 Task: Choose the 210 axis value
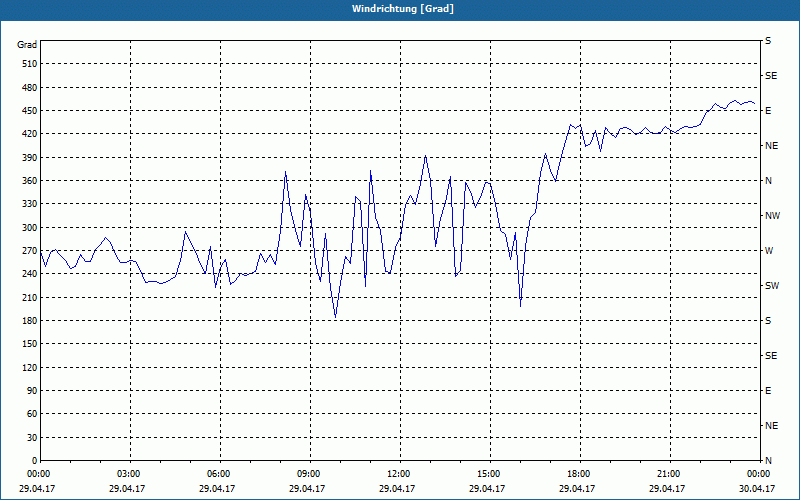pyautogui.click(x=30, y=297)
